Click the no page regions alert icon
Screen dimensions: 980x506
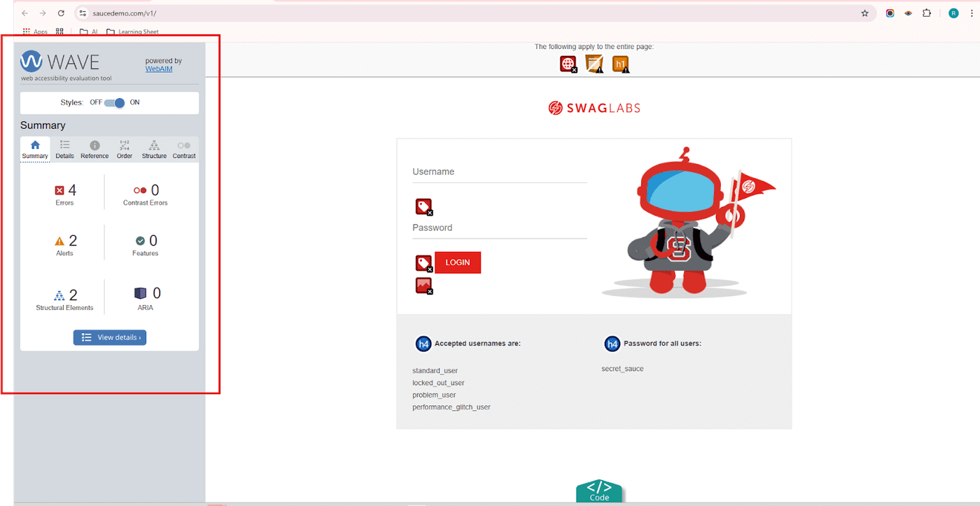click(x=595, y=64)
